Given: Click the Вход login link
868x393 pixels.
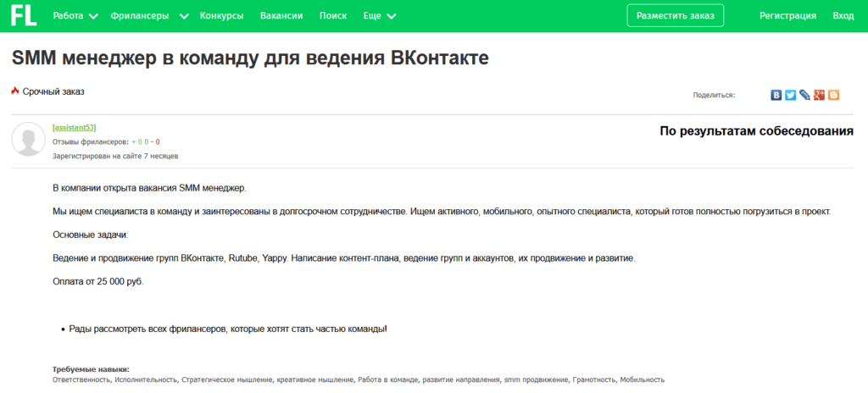Looking at the screenshot, I should 843,16.
